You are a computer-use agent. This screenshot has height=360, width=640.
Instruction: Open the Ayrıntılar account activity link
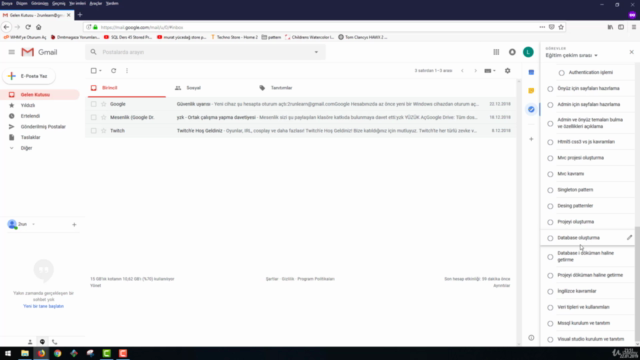(502, 286)
